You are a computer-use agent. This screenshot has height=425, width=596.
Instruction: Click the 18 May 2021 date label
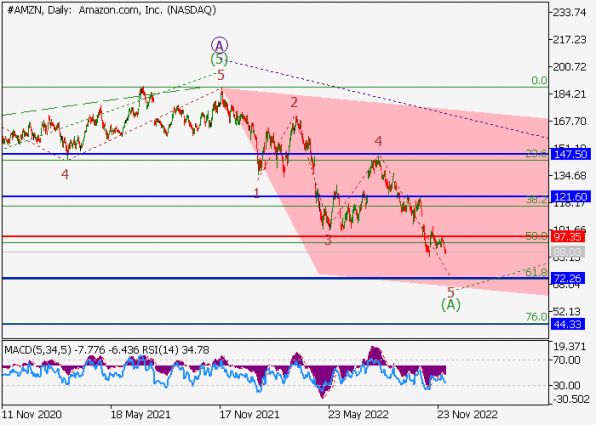tap(140, 414)
